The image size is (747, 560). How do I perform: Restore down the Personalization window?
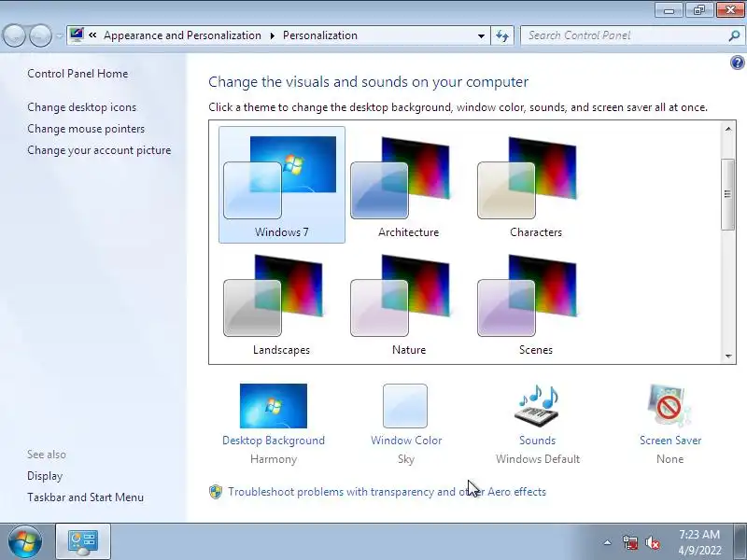(x=699, y=10)
